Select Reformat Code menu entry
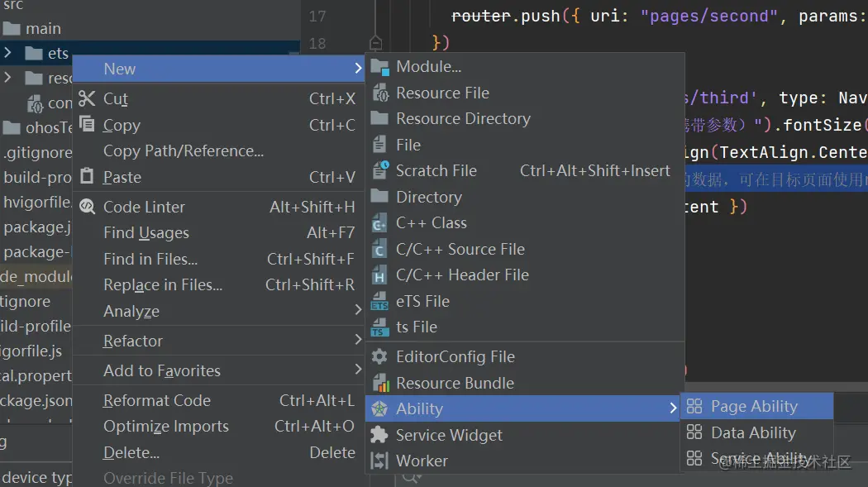868x487 pixels. click(219, 400)
